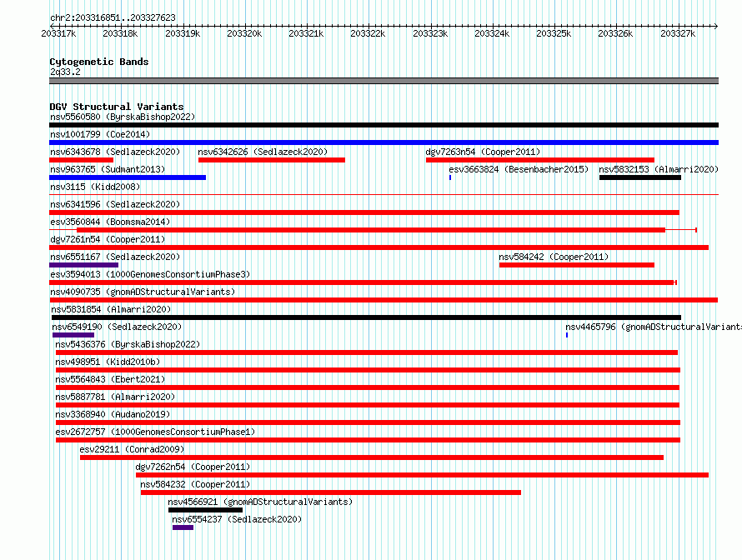The image size is (742, 560).
Task: Select the red nsv584232 variant bar
Action: click(331, 492)
